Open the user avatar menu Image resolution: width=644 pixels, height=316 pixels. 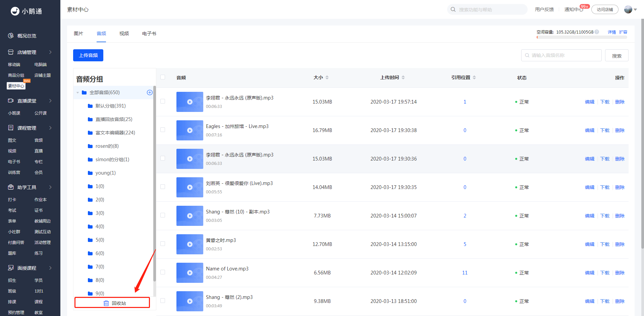click(x=630, y=9)
